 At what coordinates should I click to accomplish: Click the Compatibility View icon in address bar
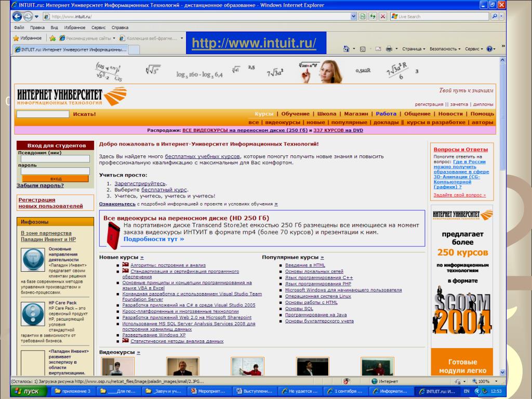click(x=362, y=16)
